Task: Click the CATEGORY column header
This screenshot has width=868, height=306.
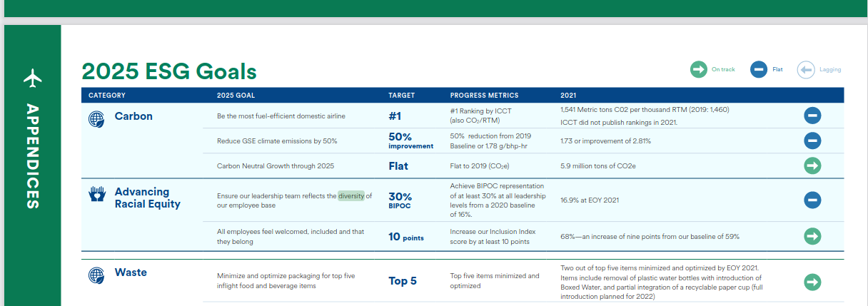Action: [107, 95]
